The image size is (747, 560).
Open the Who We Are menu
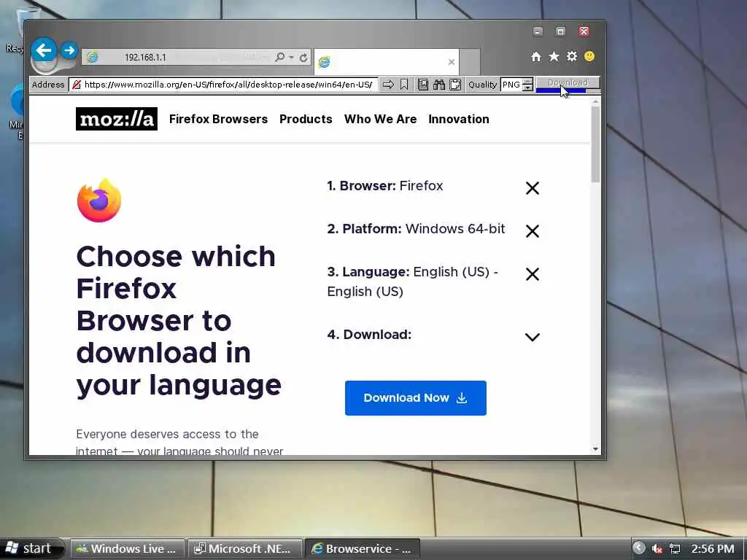[x=380, y=119]
